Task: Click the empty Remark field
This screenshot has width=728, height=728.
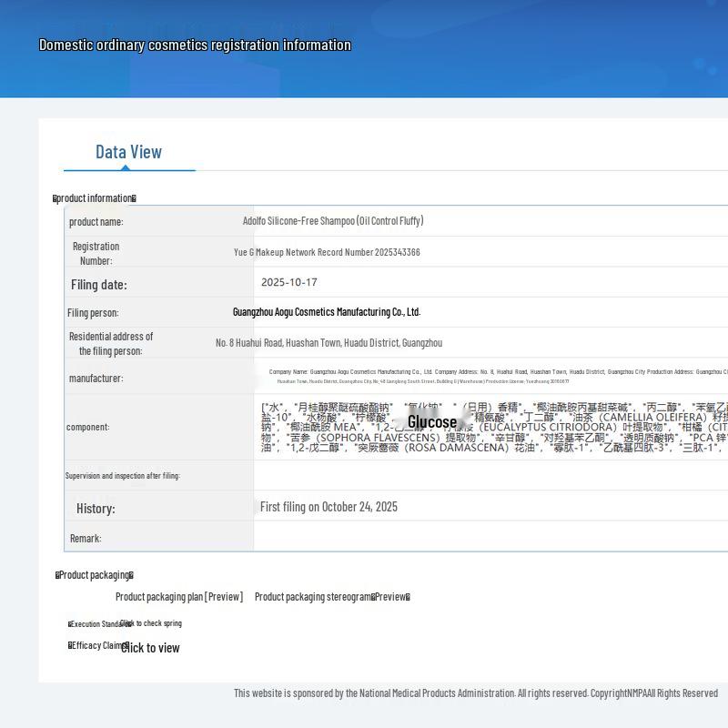Action: click(x=490, y=538)
